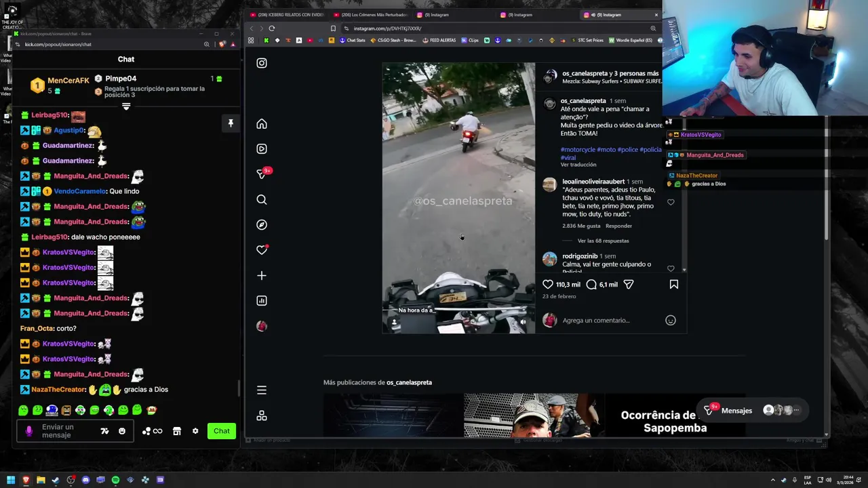Click purple microphone icon in chat input

coord(28,431)
